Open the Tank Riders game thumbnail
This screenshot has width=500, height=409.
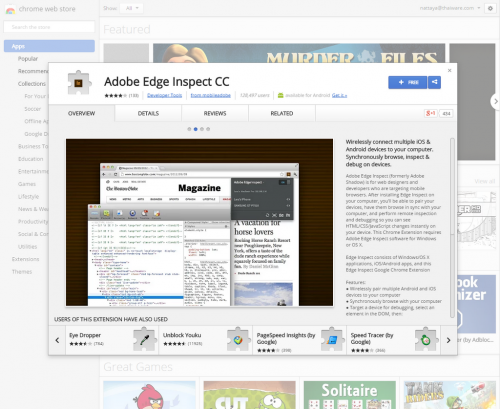pos(450,395)
